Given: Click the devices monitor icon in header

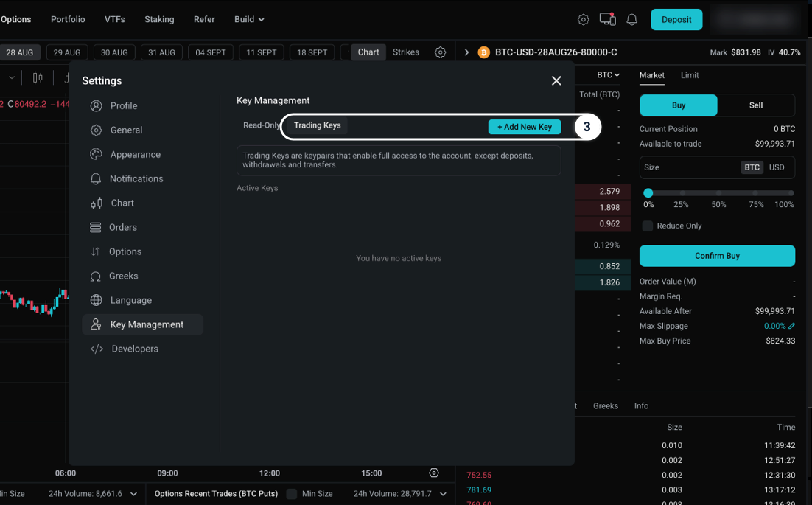Looking at the screenshot, I should point(607,20).
